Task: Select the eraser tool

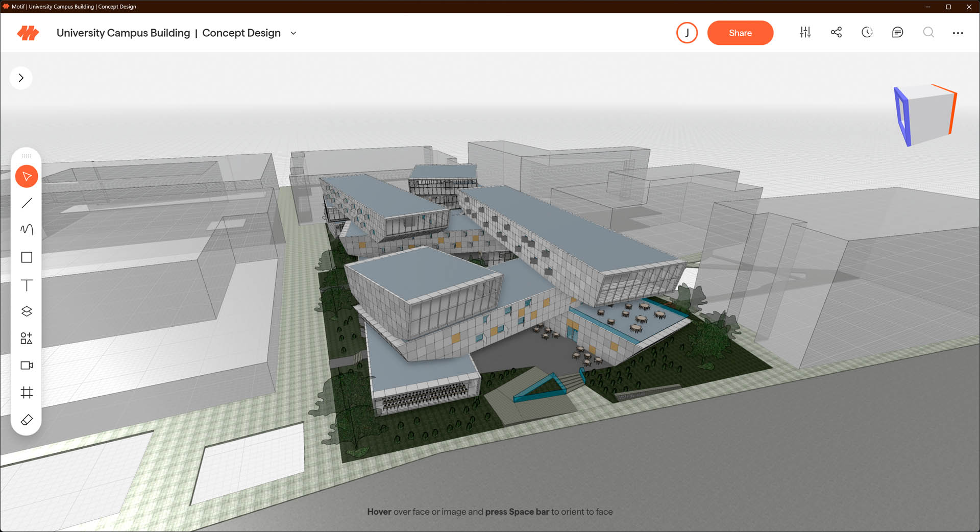Action: click(x=27, y=420)
